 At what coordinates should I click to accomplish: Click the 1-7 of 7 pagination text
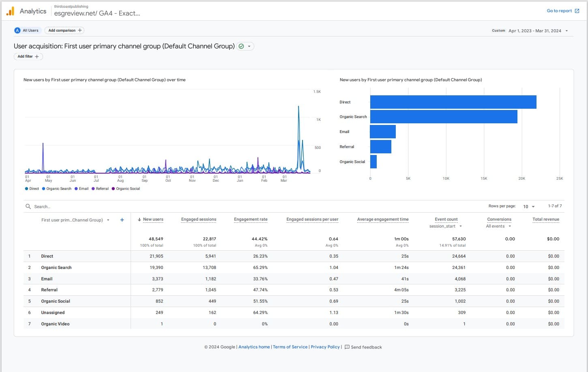(555, 206)
